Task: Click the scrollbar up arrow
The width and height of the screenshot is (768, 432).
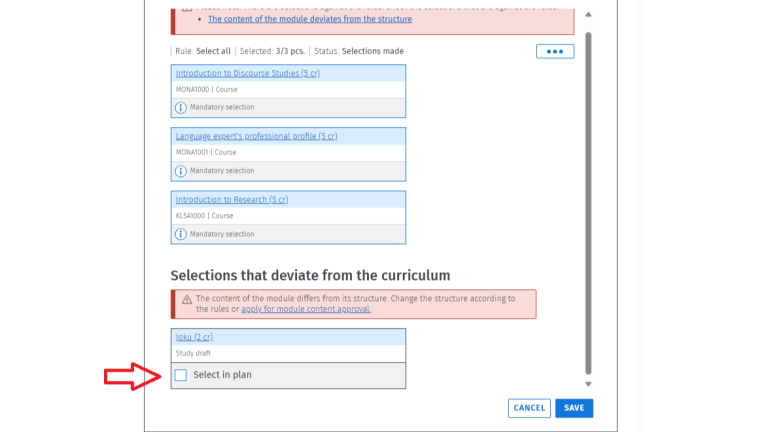Action: pos(588,15)
